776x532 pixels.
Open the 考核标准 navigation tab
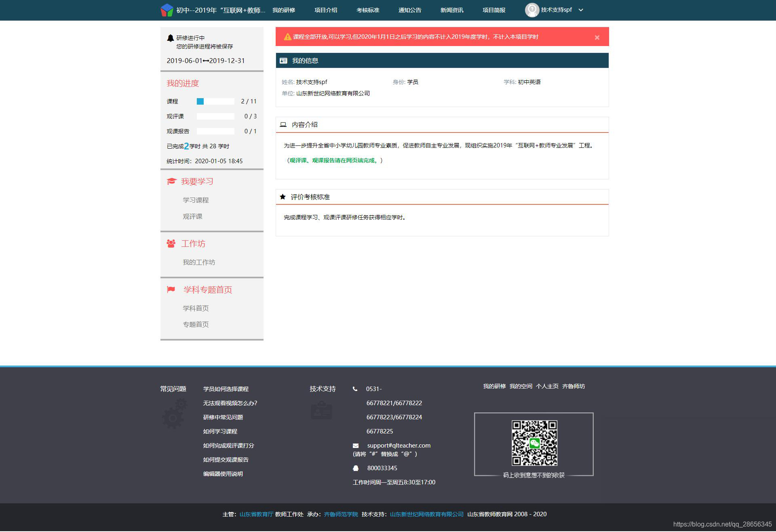pos(367,10)
